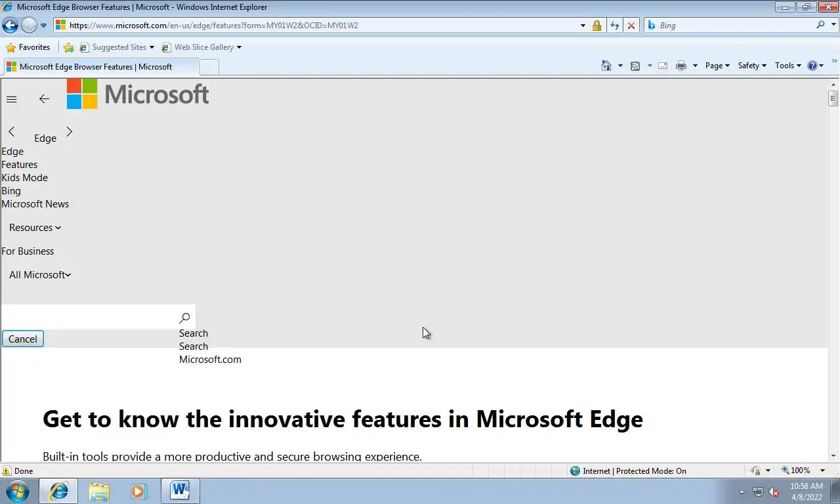Screen dimensions: 840x504
Task: Open the Favorites star button
Action: pos(28,47)
